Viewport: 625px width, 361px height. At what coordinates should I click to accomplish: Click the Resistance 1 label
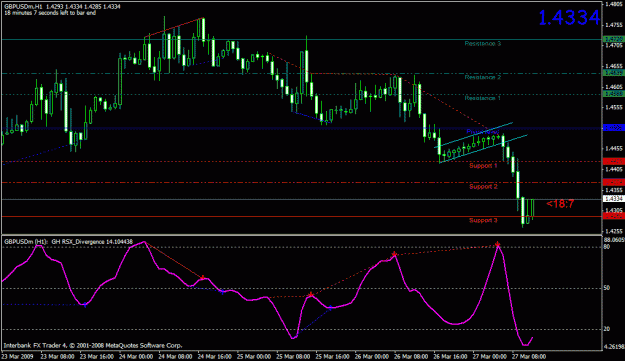click(x=482, y=98)
